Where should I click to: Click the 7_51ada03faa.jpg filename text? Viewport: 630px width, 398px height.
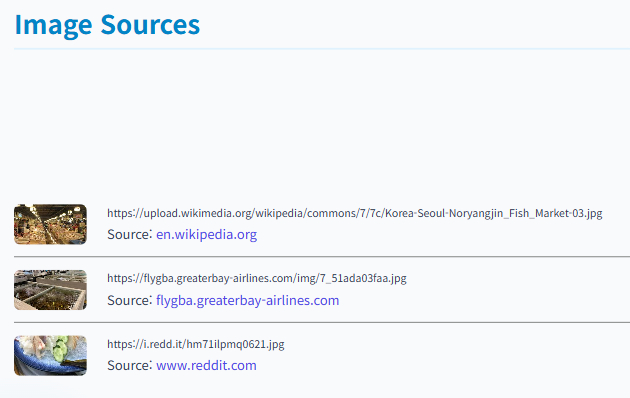[363, 278]
